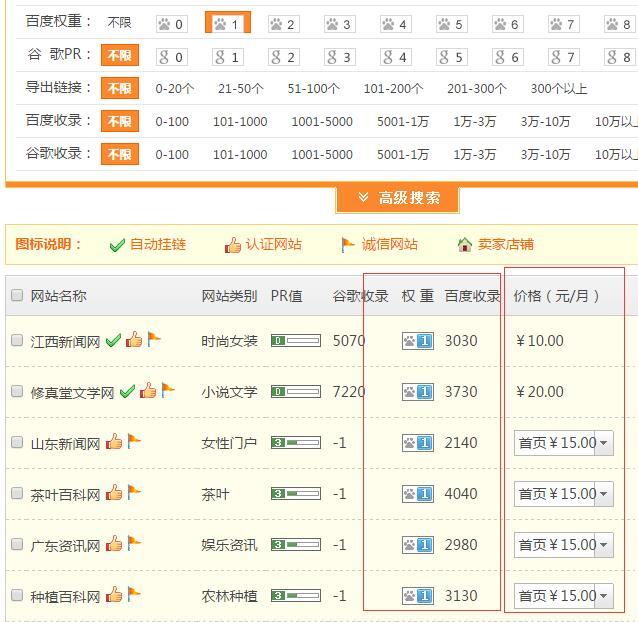Select Google PR 2 filter
638x622 pixels.
[x=284, y=57]
